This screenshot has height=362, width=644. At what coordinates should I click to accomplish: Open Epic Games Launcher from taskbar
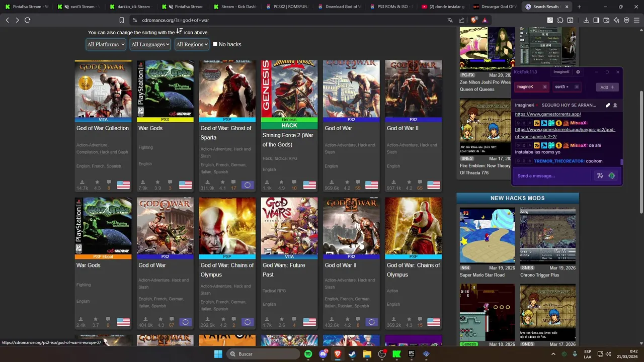pyautogui.click(x=411, y=354)
